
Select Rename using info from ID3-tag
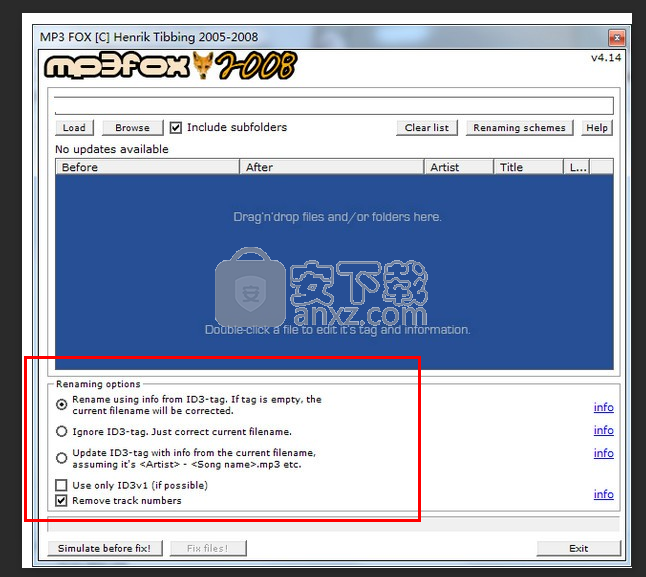[x=61, y=405]
